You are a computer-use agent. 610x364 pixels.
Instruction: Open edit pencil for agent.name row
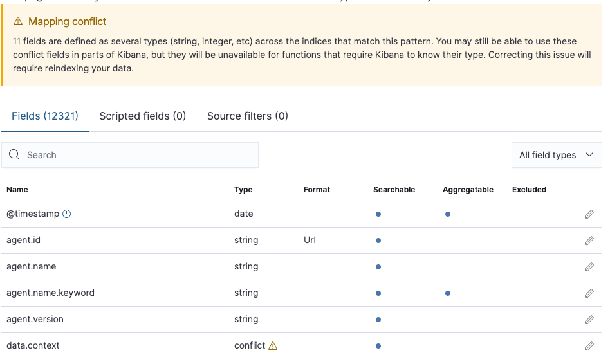589,267
